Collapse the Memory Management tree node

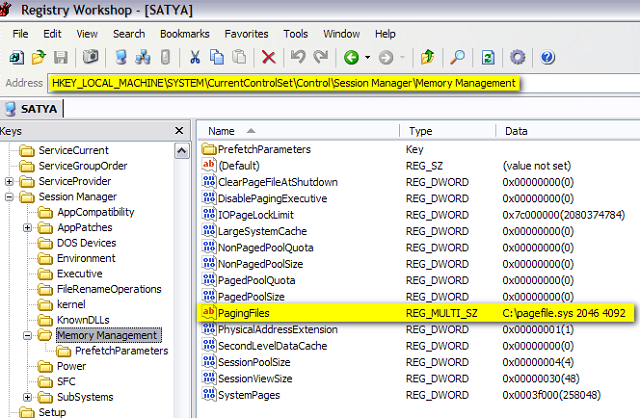27,336
